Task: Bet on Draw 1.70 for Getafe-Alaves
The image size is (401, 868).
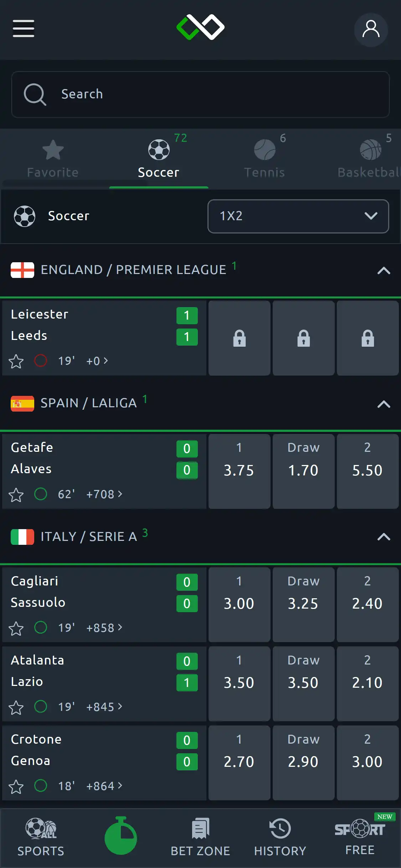Action: click(303, 471)
